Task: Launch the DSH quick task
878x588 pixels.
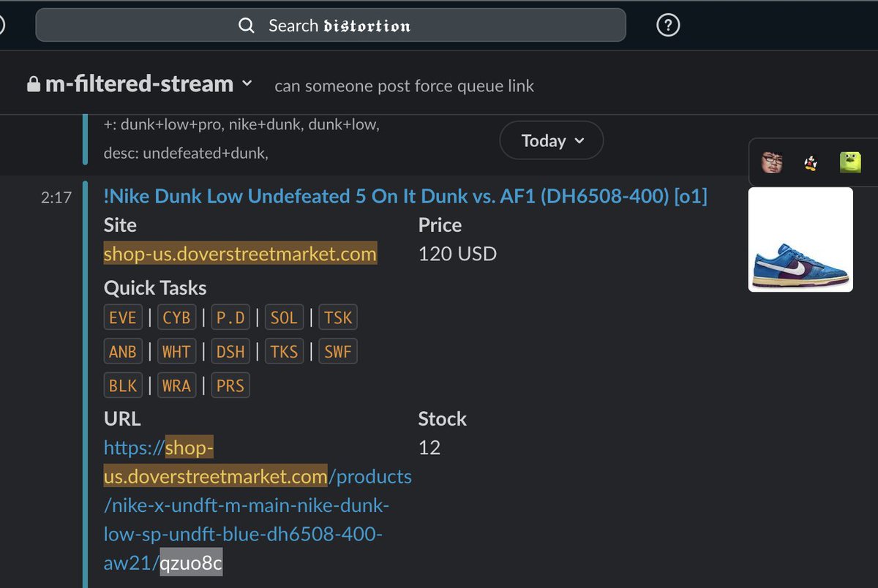Action: tap(230, 352)
